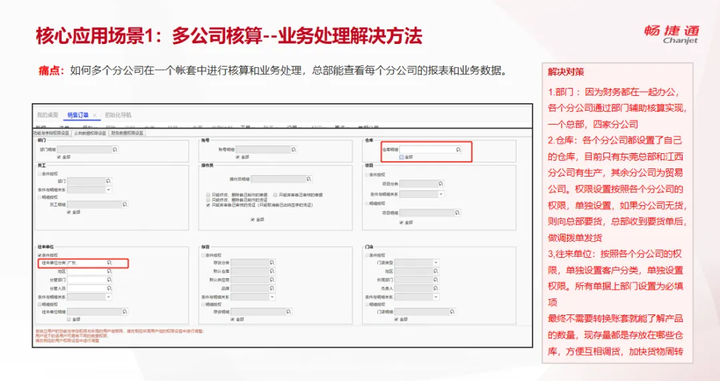
Task: Open lookup for 员工明细 field
Action: [x=124, y=204]
